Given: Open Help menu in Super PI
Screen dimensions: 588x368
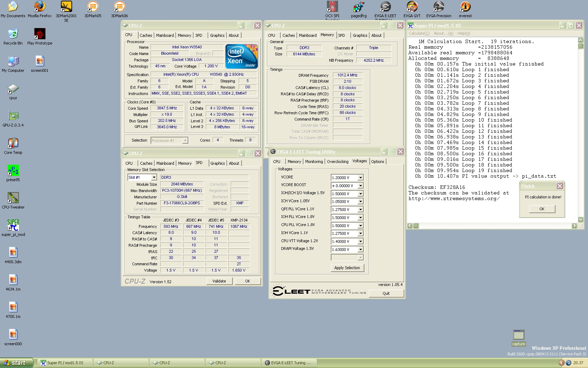Looking at the screenshot, I should tap(463, 33).
